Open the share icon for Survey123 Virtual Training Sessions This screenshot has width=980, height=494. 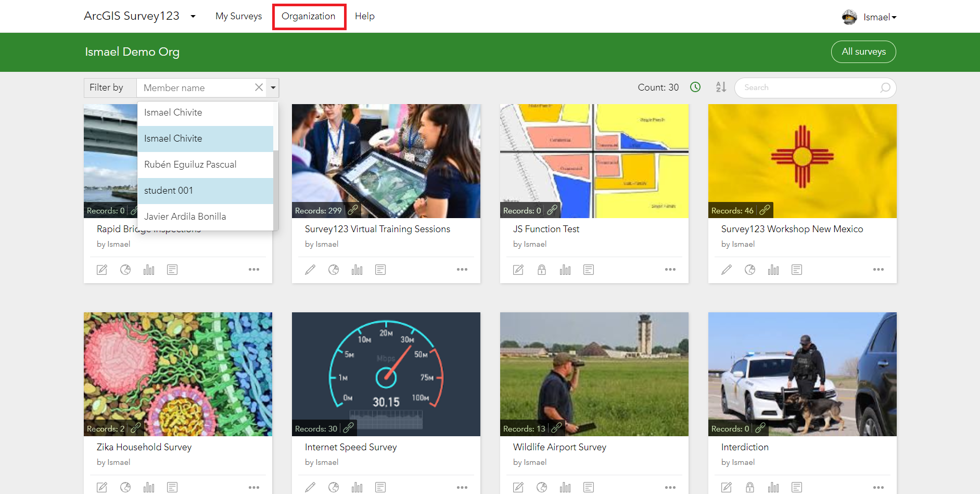click(x=334, y=270)
